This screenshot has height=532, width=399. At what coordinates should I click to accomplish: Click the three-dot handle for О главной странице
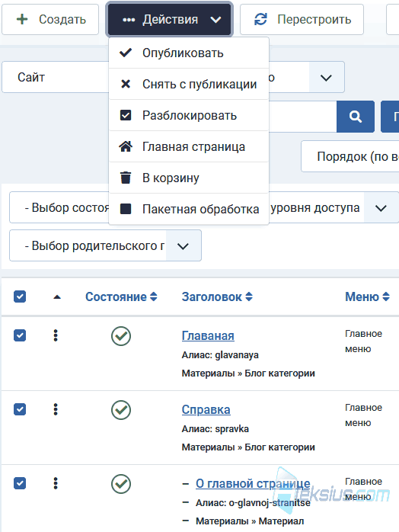tap(56, 483)
